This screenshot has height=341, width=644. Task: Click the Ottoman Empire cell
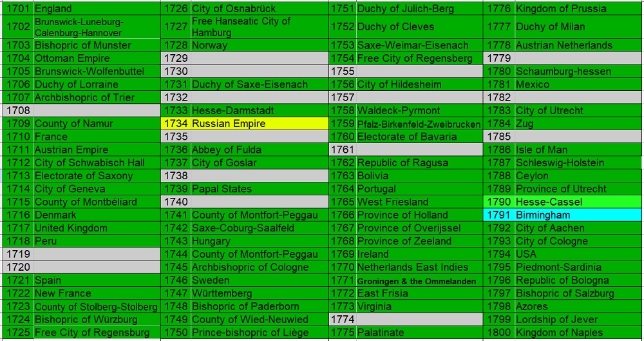pos(97,58)
